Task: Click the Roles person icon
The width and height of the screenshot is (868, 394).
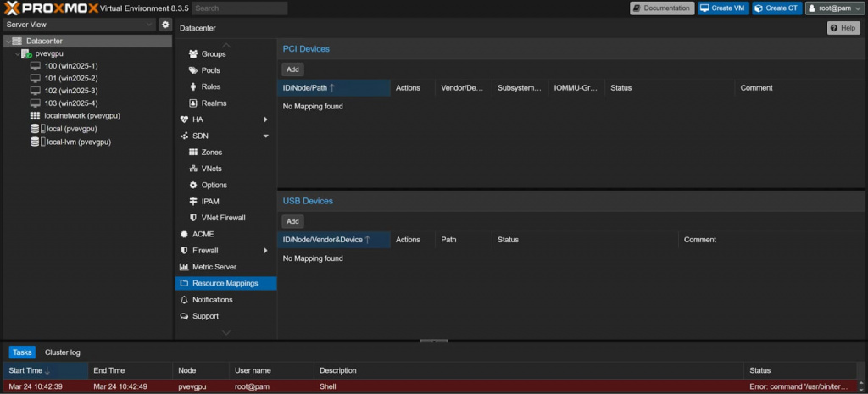Action: 193,87
